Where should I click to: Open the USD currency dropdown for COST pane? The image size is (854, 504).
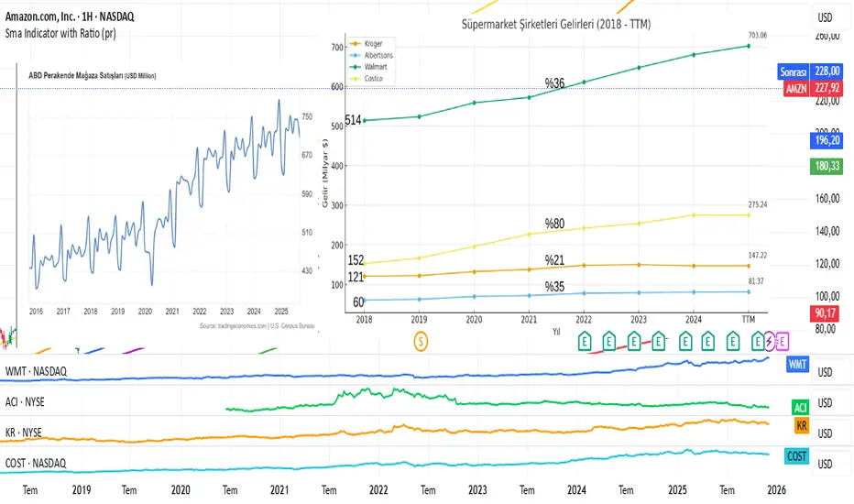coord(825,464)
